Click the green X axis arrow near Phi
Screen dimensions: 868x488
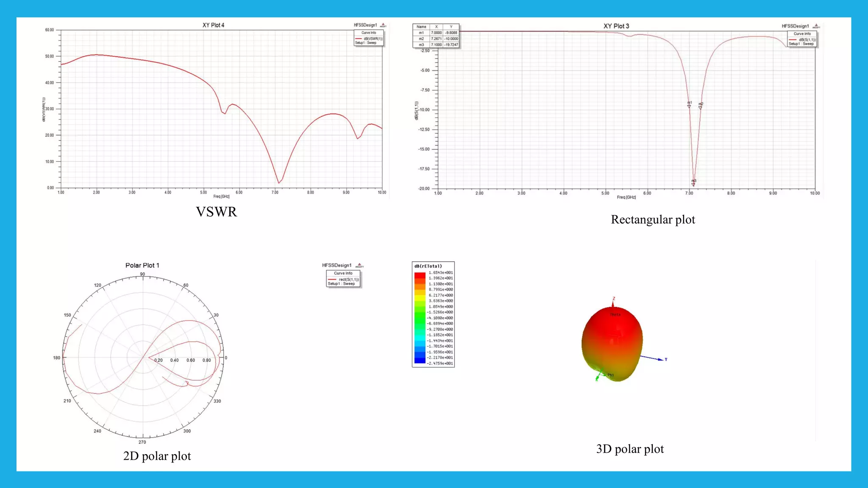tap(598, 377)
